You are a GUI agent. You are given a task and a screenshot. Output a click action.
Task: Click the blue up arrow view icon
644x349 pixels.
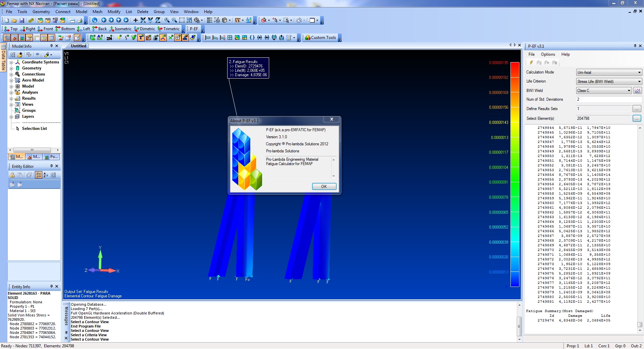pos(118,20)
